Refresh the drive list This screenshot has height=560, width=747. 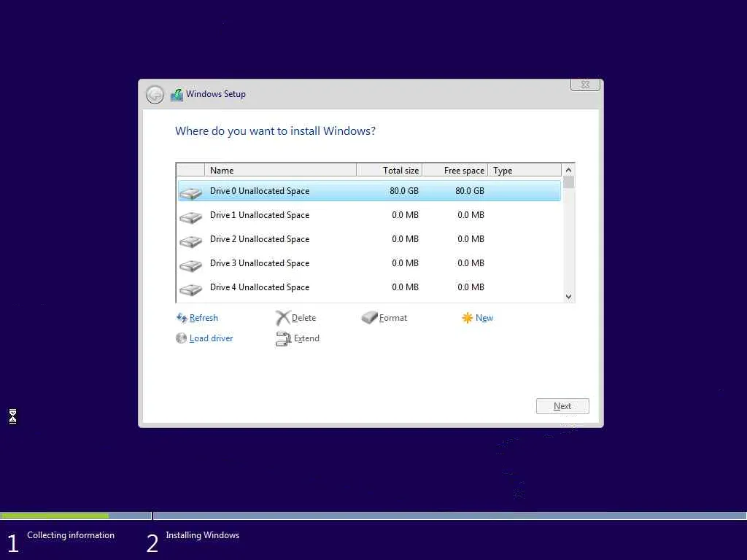point(204,318)
